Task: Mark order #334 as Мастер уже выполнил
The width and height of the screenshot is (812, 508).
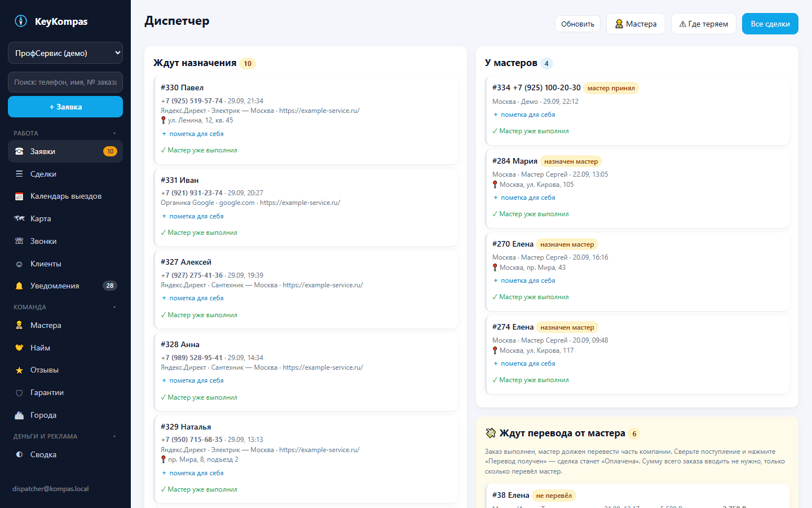Action: point(531,131)
